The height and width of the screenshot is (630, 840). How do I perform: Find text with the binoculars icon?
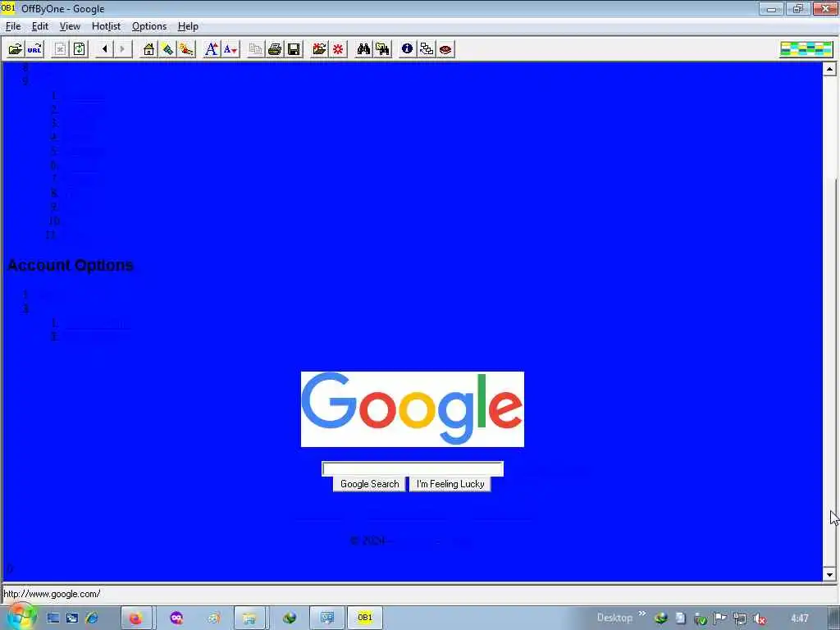pyautogui.click(x=363, y=49)
